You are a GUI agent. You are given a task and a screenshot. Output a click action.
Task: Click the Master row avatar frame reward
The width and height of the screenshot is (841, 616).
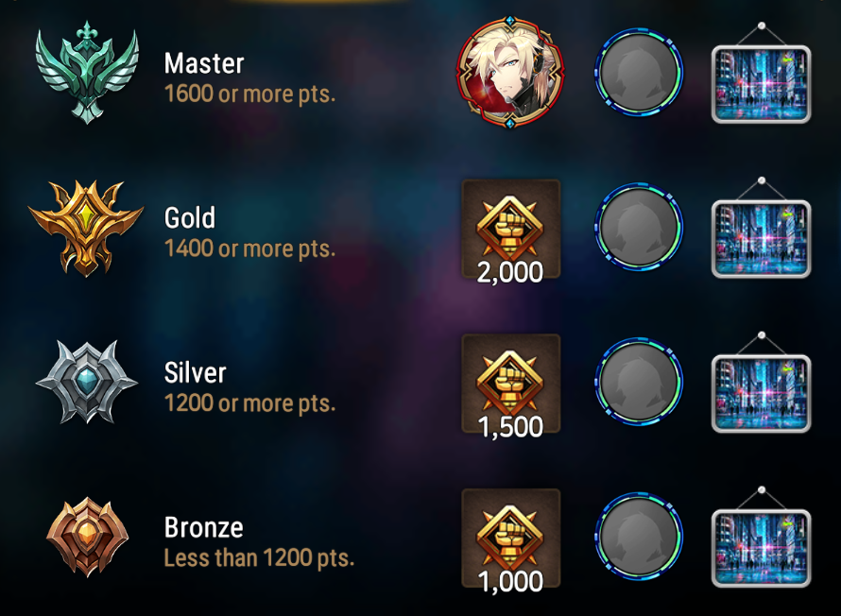[x=639, y=73]
